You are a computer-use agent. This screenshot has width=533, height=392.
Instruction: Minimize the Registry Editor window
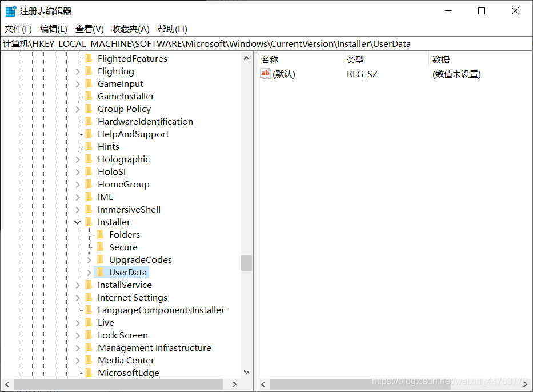(448, 11)
